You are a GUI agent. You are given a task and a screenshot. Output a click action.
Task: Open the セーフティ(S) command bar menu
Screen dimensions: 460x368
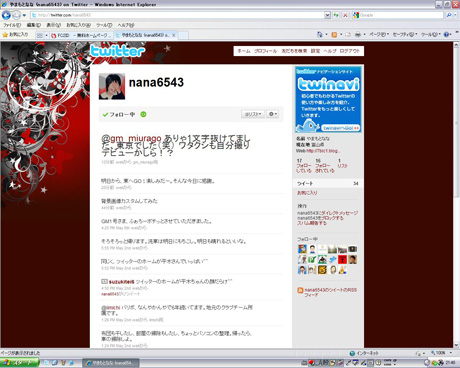click(x=405, y=34)
